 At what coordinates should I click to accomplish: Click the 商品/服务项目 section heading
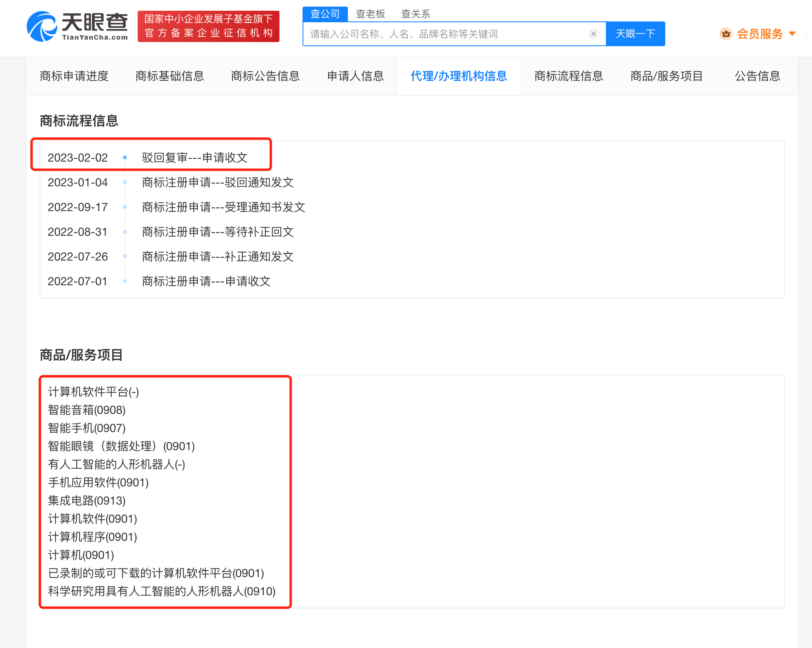coord(81,355)
